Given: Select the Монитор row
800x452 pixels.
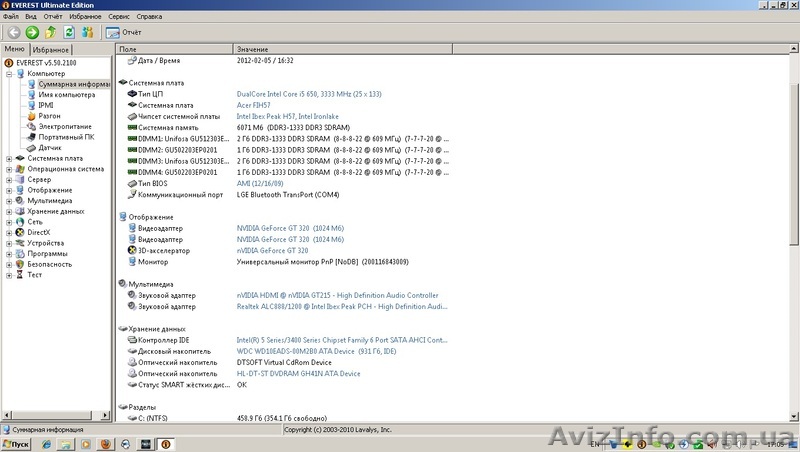Looking at the screenshot, I should tap(268, 262).
